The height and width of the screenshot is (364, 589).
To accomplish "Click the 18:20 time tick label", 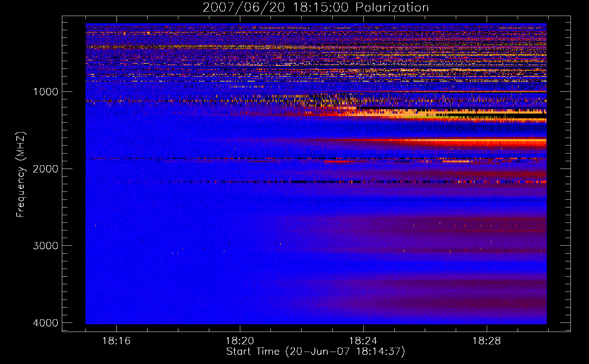I will click(x=240, y=341).
